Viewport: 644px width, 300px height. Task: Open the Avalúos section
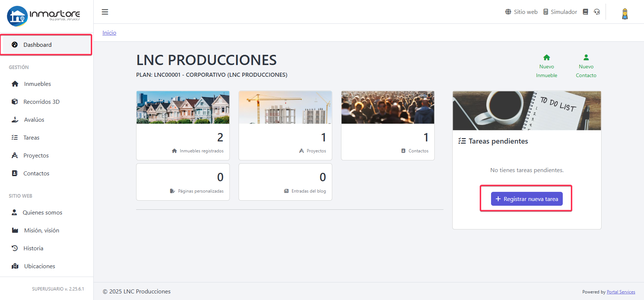[34, 119]
